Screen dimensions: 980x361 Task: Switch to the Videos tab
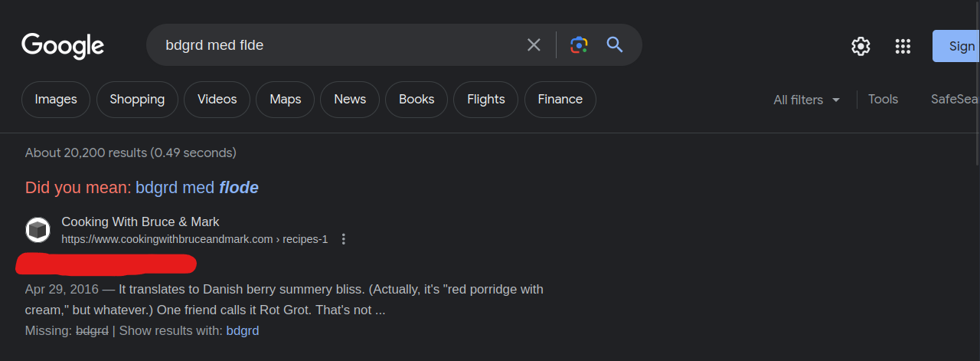217,100
